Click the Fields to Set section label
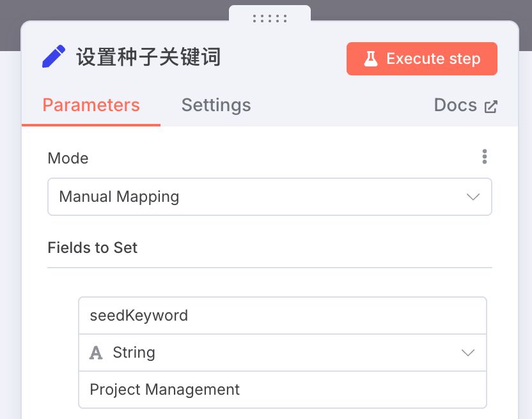Viewport: 532px width, 419px height. tap(93, 248)
